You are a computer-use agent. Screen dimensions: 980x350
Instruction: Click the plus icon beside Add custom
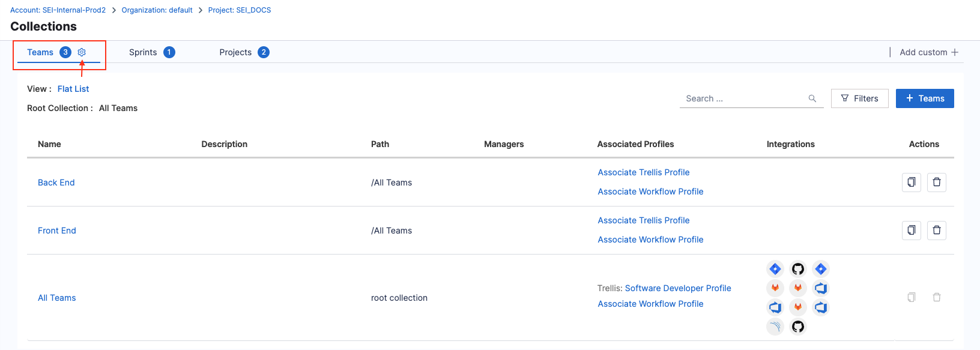(x=955, y=52)
